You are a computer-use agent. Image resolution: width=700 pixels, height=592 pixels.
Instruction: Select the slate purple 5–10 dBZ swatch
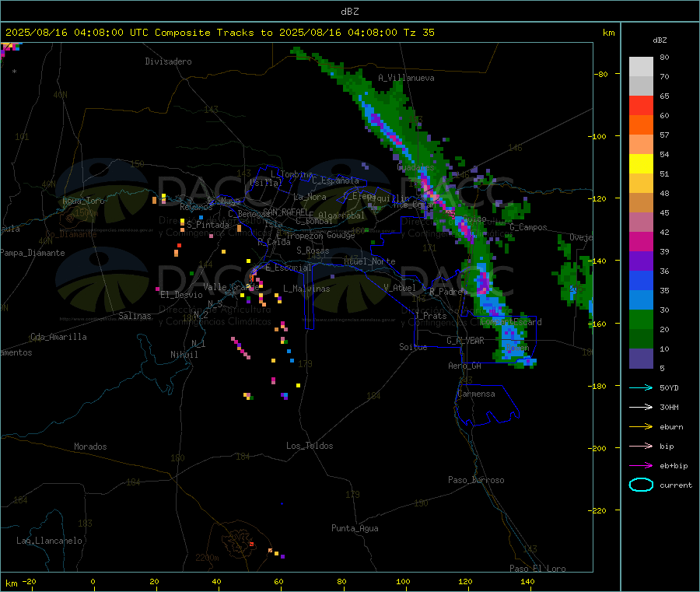[641, 359]
